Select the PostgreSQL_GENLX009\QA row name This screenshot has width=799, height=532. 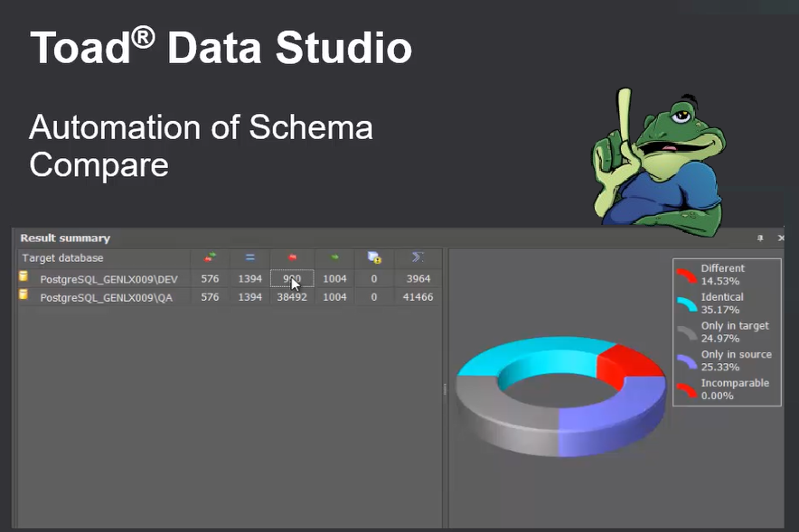[x=107, y=297]
